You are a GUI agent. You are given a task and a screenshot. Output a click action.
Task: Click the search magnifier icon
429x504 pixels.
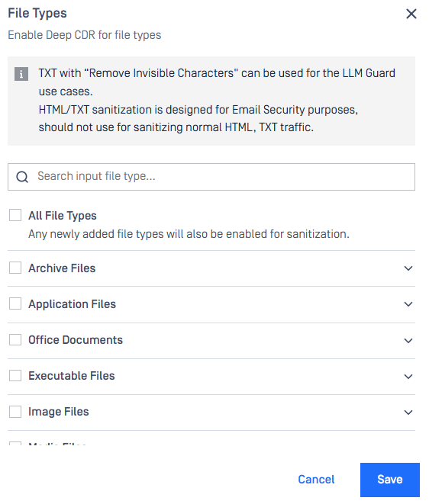pos(22,177)
